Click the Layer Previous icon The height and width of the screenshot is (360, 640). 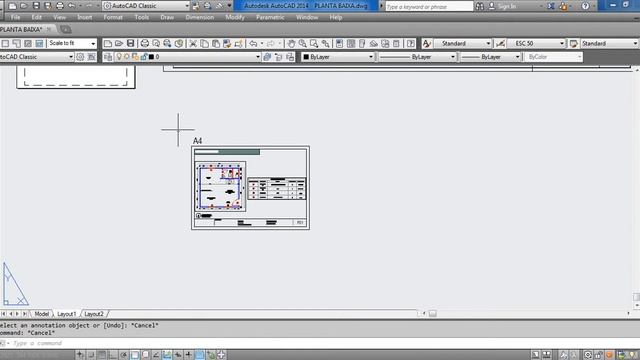279,57
